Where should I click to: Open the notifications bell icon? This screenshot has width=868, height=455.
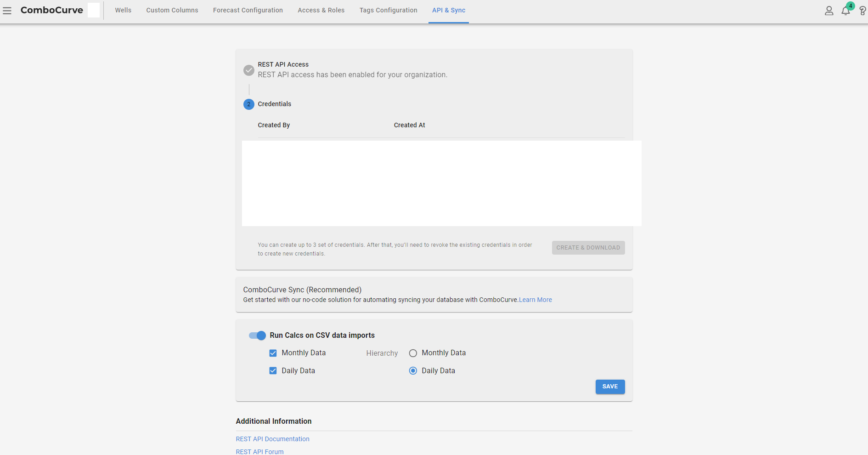[x=845, y=11]
